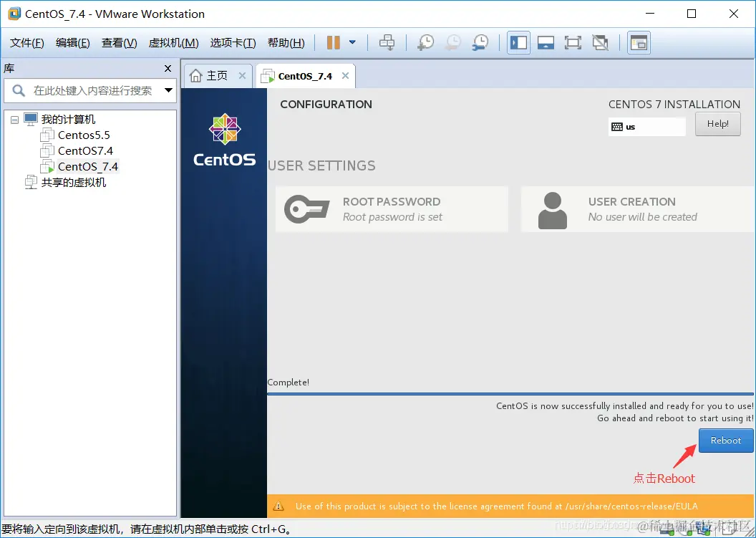The height and width of the screenshot is (538, 756).
Task: Open the library search filter dropdown arrow
Action: point(169,90)
